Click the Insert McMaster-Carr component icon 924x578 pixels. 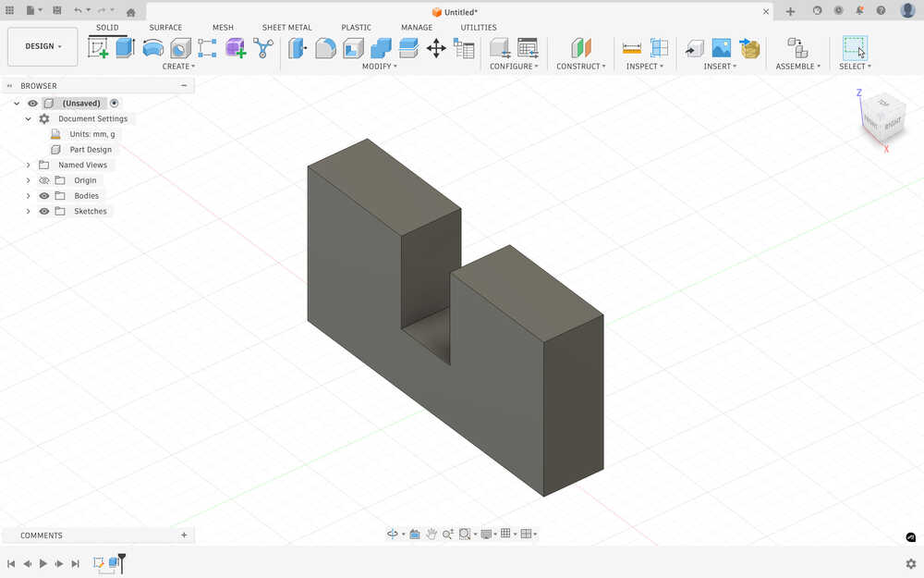[749, 48]
